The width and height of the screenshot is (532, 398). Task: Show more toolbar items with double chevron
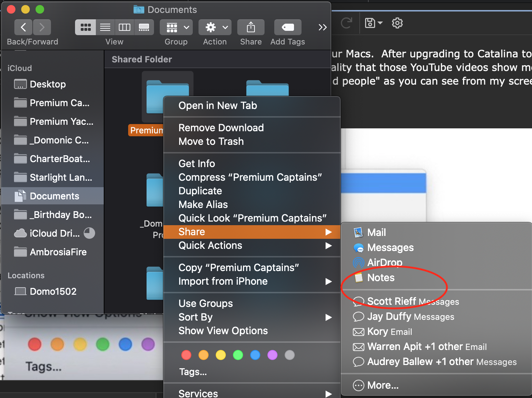pos(322,27)
